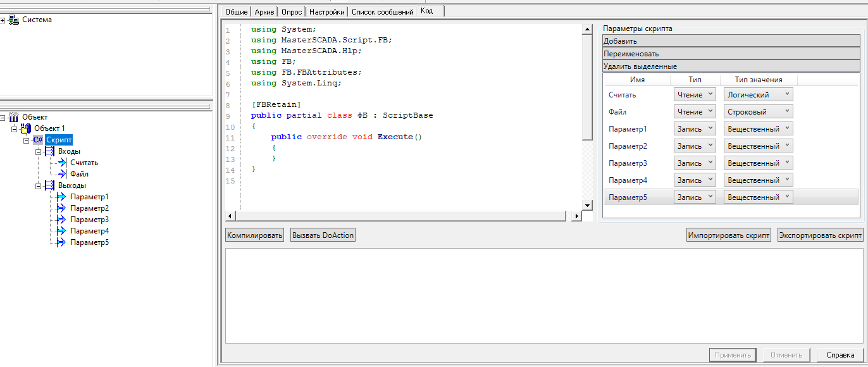Open Тип dropdown for Файл
Screen dimensions: 868x367
click(695, 112)
